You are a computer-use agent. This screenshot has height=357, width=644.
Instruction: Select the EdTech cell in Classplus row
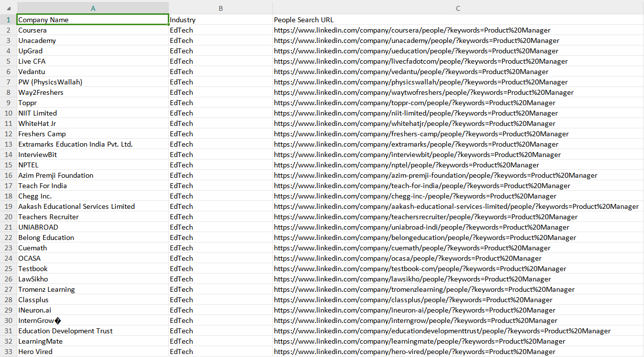coord(221,300)
